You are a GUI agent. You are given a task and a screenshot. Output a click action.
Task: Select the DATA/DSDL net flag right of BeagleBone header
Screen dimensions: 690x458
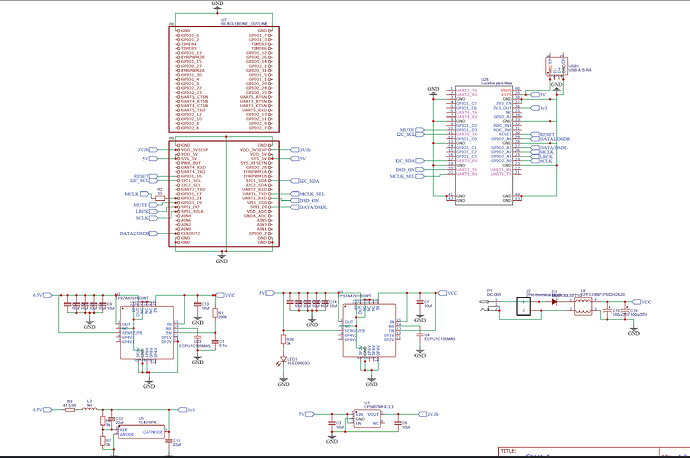(295, 207)
